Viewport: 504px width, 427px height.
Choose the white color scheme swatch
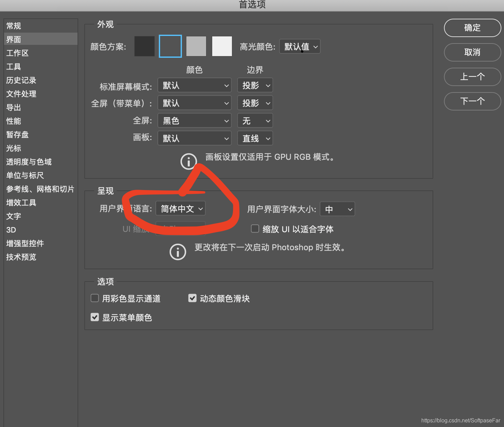222,46
